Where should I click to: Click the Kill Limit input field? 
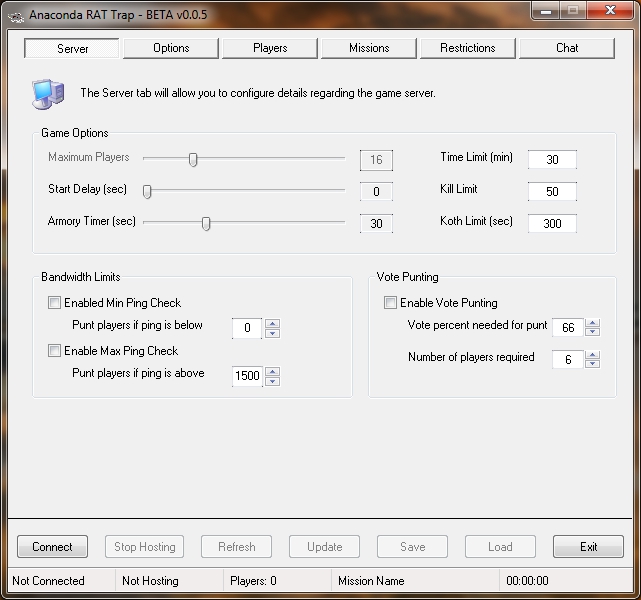(552, 191)
